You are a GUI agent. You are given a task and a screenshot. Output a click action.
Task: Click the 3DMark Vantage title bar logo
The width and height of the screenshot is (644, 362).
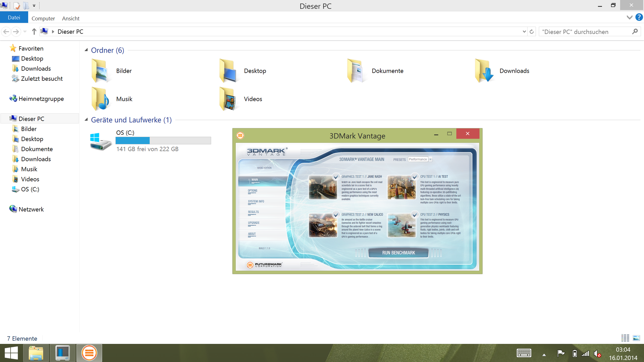pos(240,135)
